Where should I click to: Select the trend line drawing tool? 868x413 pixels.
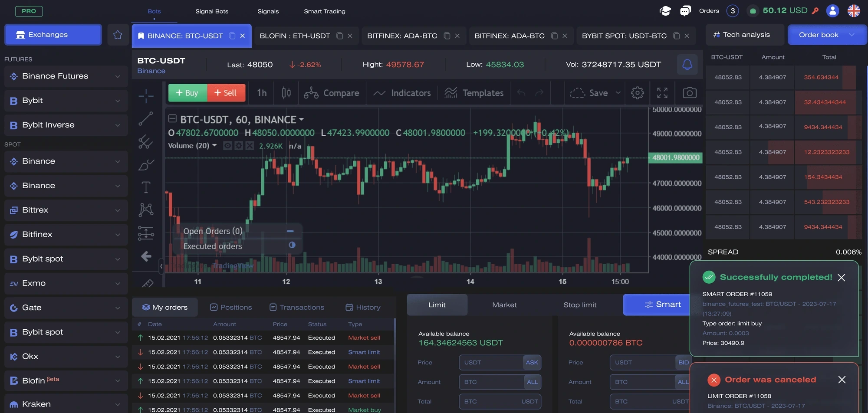pyautogui.click(x=146, y=118)
